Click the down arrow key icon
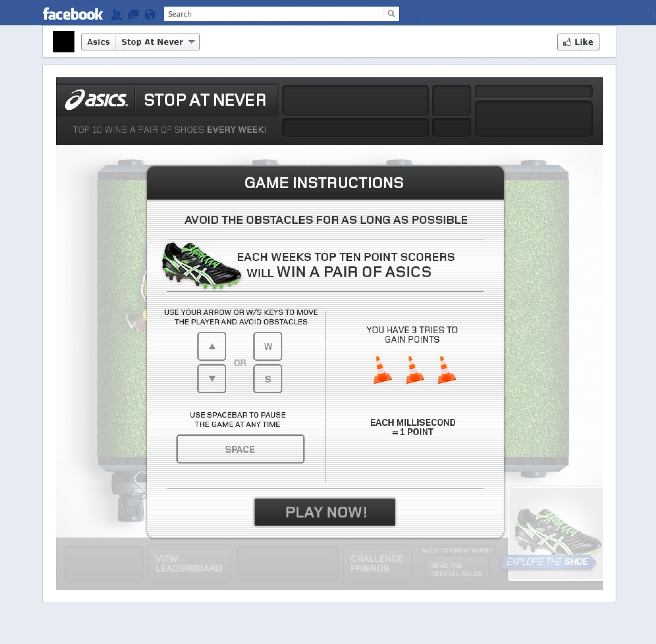This screenshot has width=656, height=644. (x=212, y=379)
